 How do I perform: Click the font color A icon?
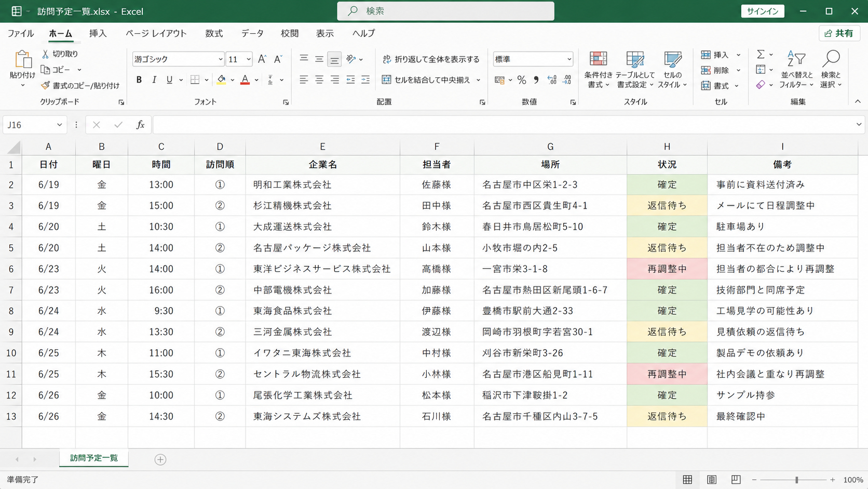[245, 80]
